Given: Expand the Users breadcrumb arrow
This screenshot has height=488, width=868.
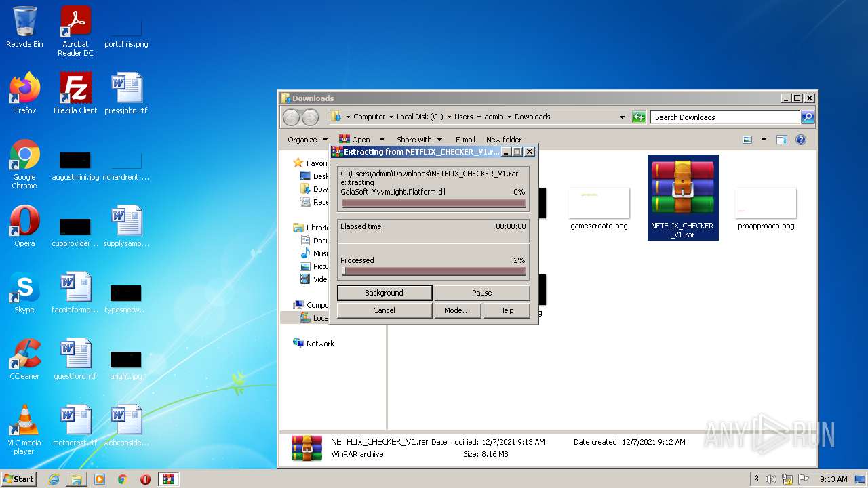Looking at the screenshot, I should tap(478, 117).
